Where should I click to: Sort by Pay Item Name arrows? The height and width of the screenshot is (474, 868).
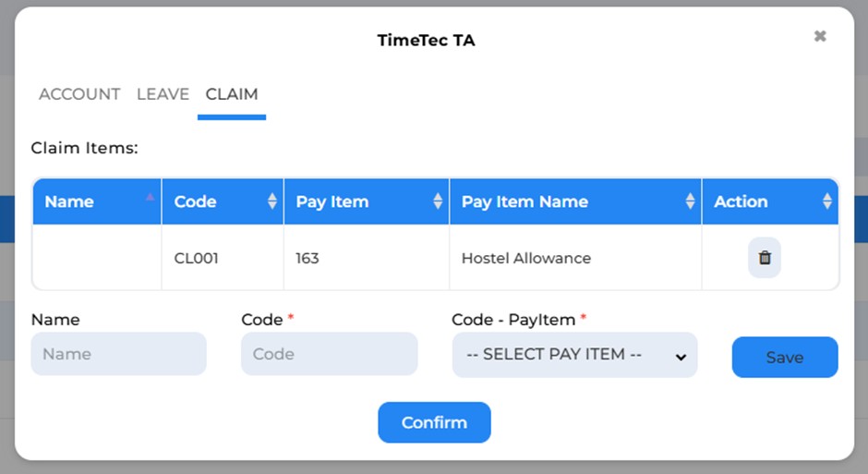(690, 201)
